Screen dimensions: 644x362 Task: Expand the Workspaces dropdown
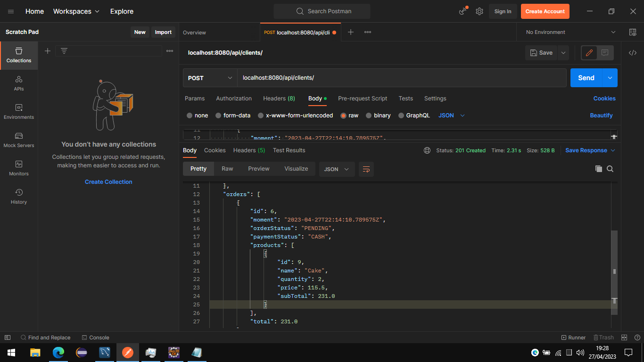76,11
